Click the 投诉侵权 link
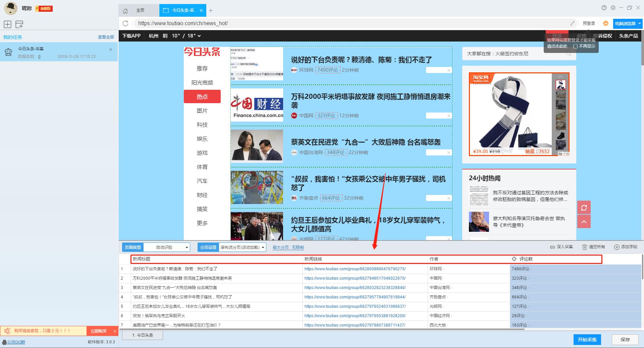Image resolution: width=644 pixels, height=348 pixels. pos(603,36)
